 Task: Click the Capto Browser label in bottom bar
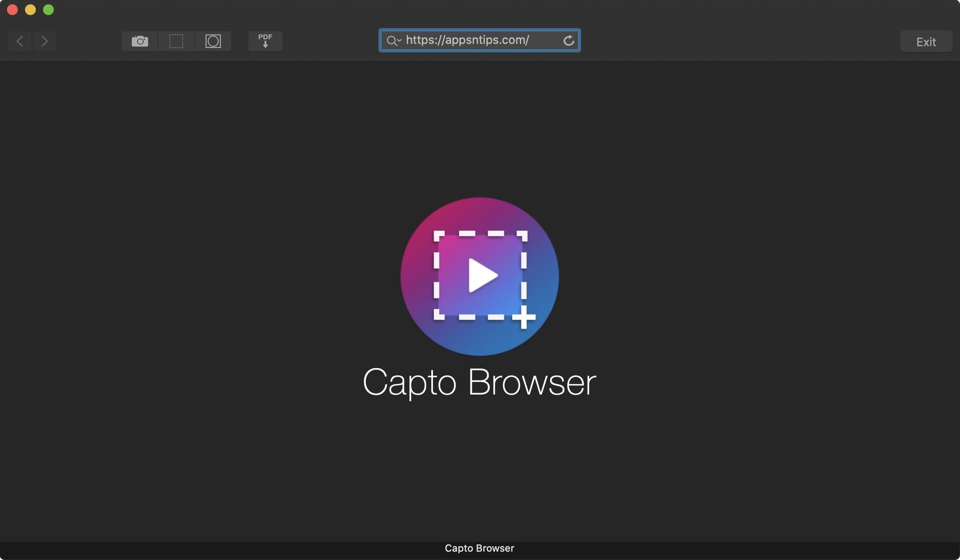pyautogui.click(x=479, y=548)
